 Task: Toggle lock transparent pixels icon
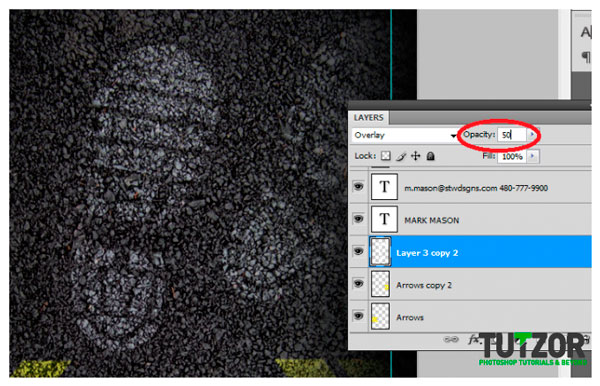tap(386, 156)
